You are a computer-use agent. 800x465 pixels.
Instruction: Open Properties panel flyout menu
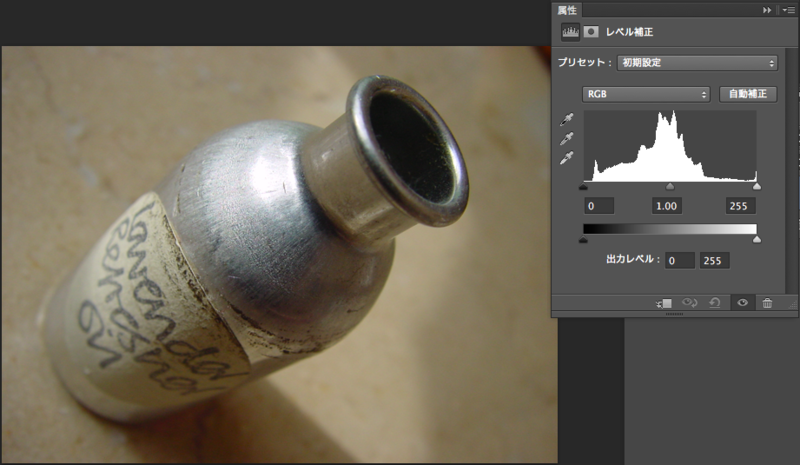tap(789, 10)
